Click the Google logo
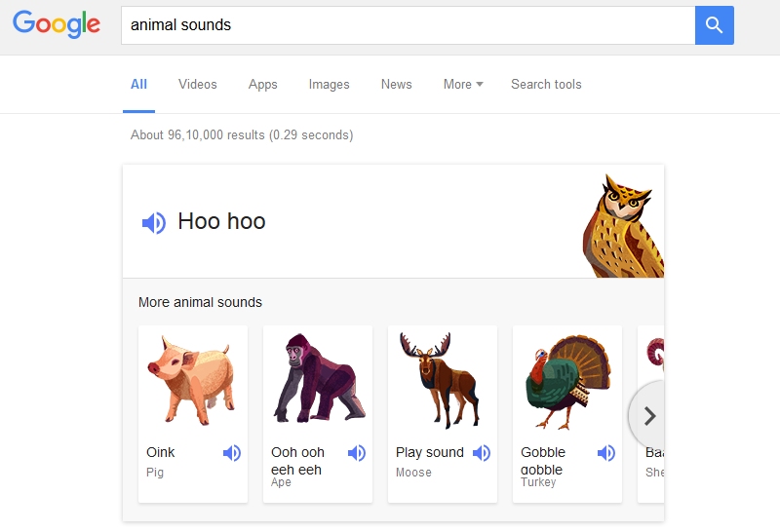 tap(57, 24)
